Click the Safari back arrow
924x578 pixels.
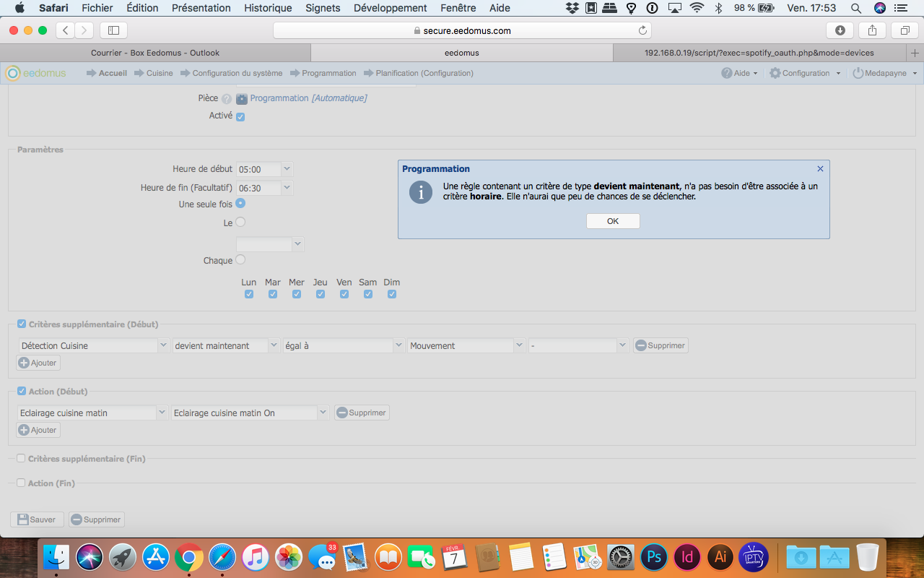click(66, 30)
